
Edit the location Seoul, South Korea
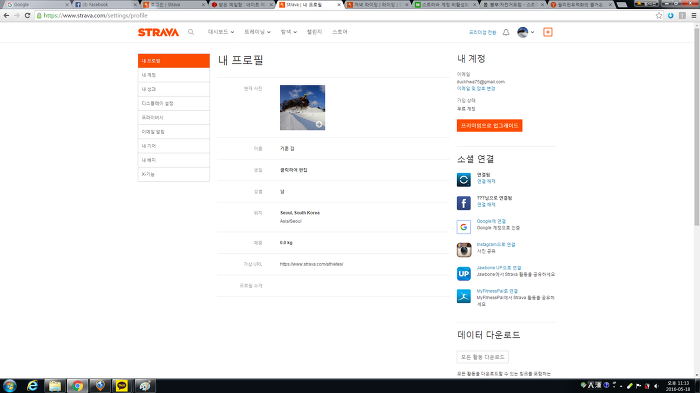(300, 213)
